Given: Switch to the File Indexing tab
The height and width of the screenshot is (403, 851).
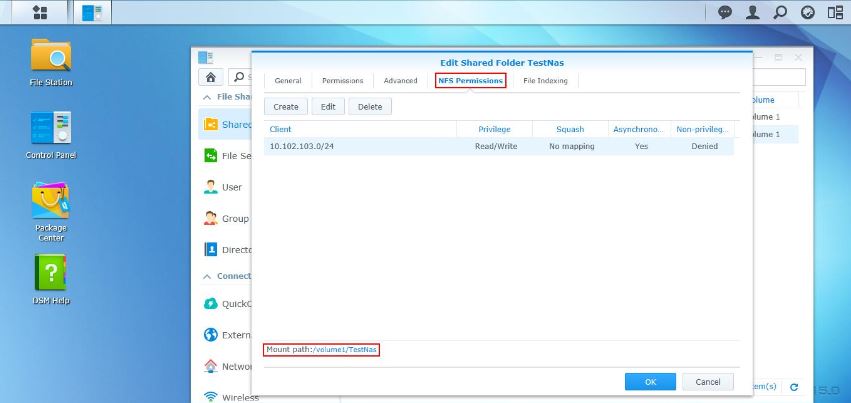Looking at the screenshot, I should click(545, 80).
